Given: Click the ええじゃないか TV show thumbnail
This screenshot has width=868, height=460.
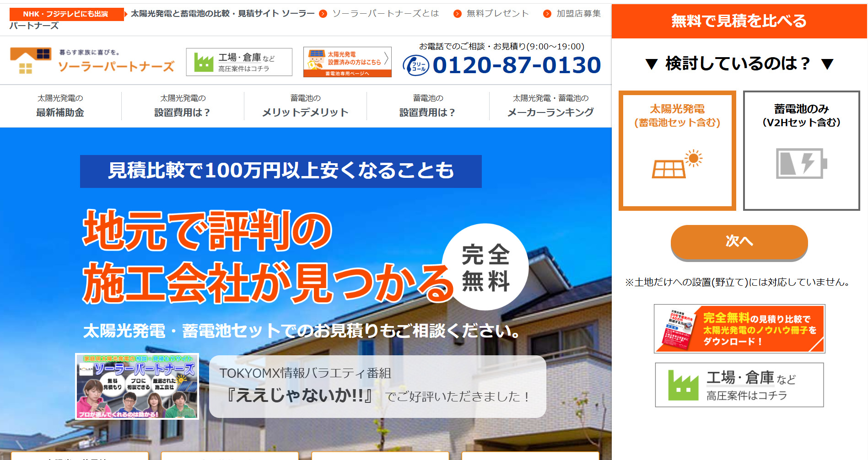Looking at the screenshot, I should [137, 386].
